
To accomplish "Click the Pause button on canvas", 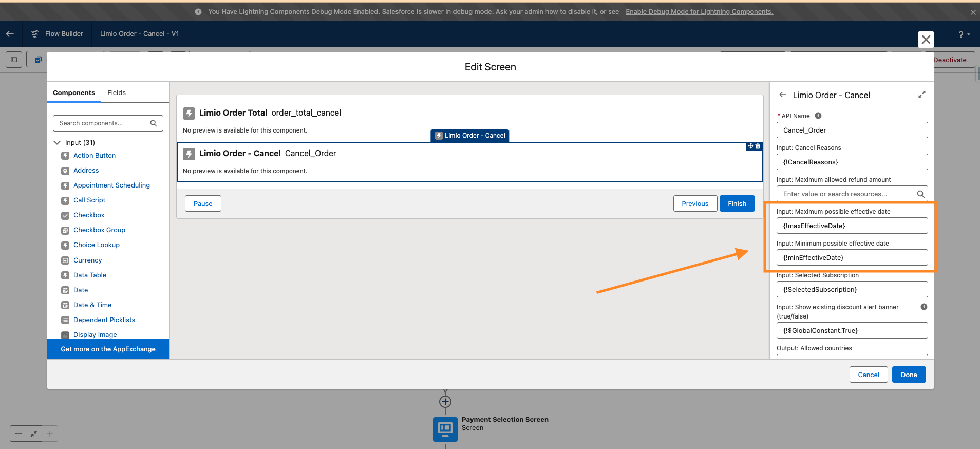I will [x=203, y=203].
